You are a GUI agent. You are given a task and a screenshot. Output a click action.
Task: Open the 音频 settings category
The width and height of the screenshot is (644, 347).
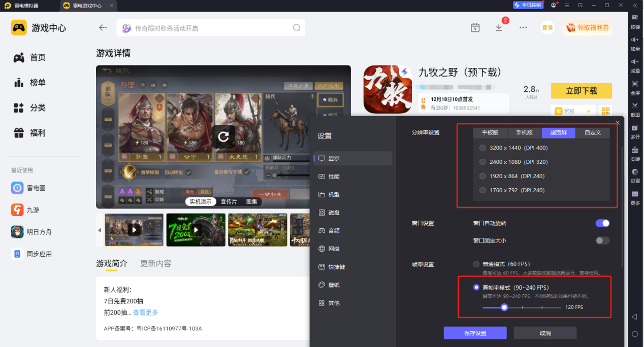coord(353,230)
